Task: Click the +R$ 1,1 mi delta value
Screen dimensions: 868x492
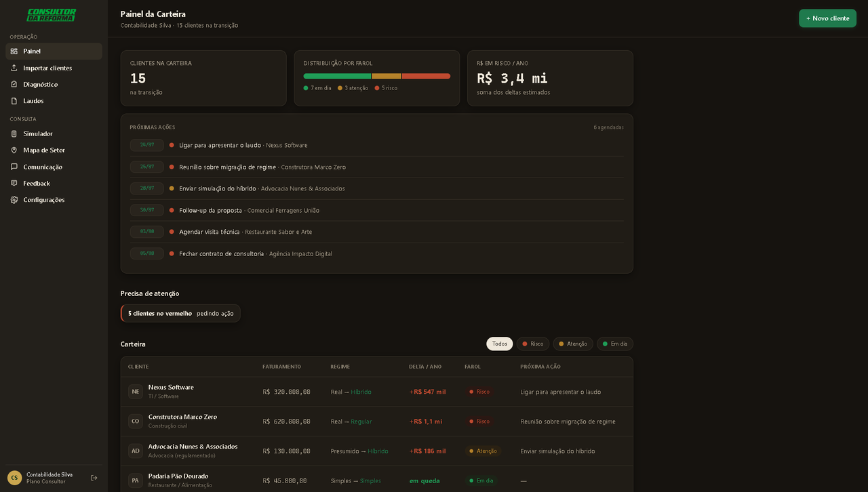Action: click(x=425, y=422)
